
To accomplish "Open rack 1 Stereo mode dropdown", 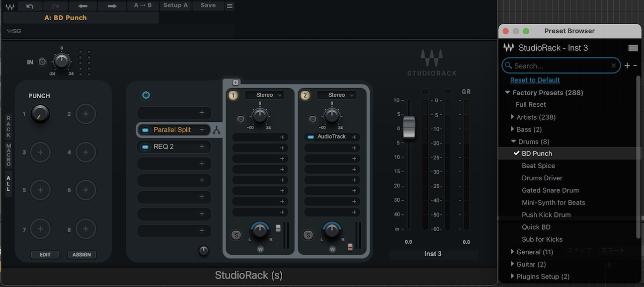I will (265, 95).
